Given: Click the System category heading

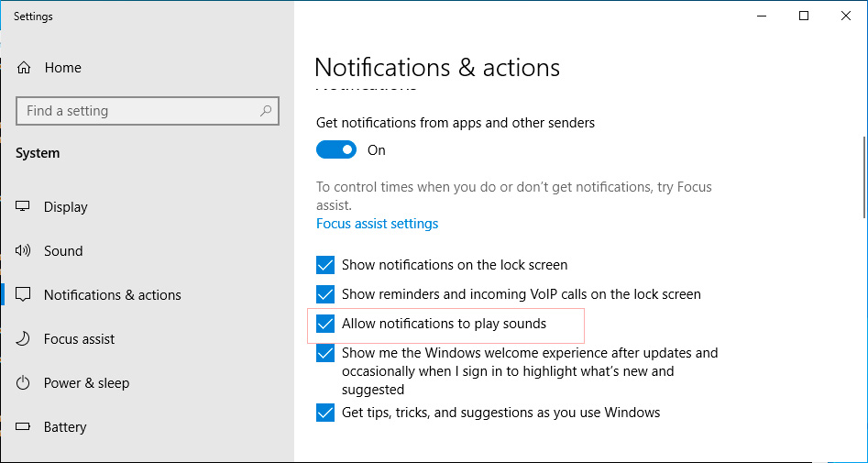Looking at the screenshot, I should 38,153.
